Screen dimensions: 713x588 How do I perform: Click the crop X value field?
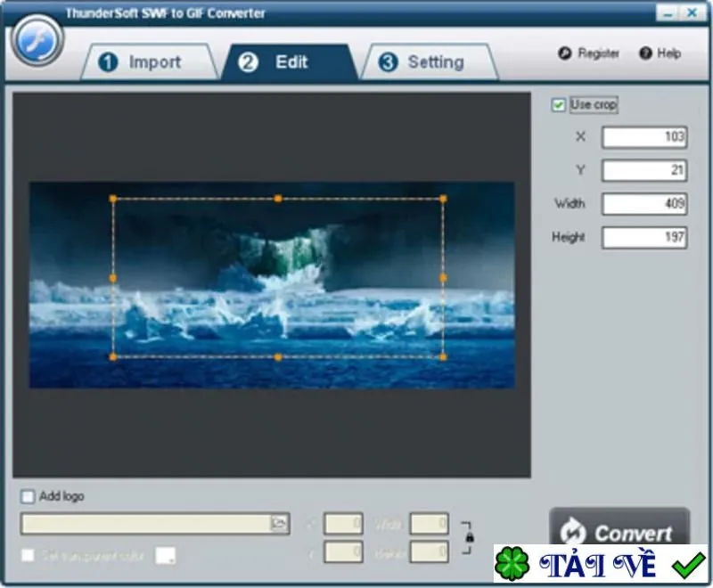coord(644,137)
